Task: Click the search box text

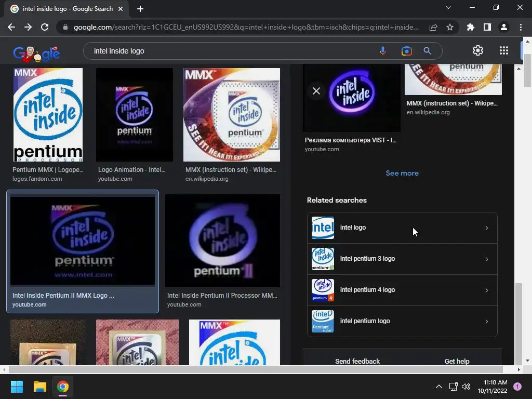Action: click(119, 51)
